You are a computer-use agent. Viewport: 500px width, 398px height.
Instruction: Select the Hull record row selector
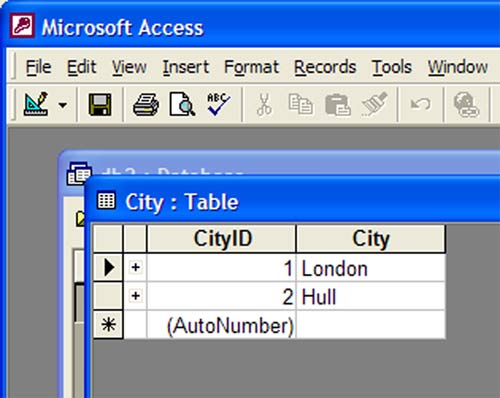[108, 296]
